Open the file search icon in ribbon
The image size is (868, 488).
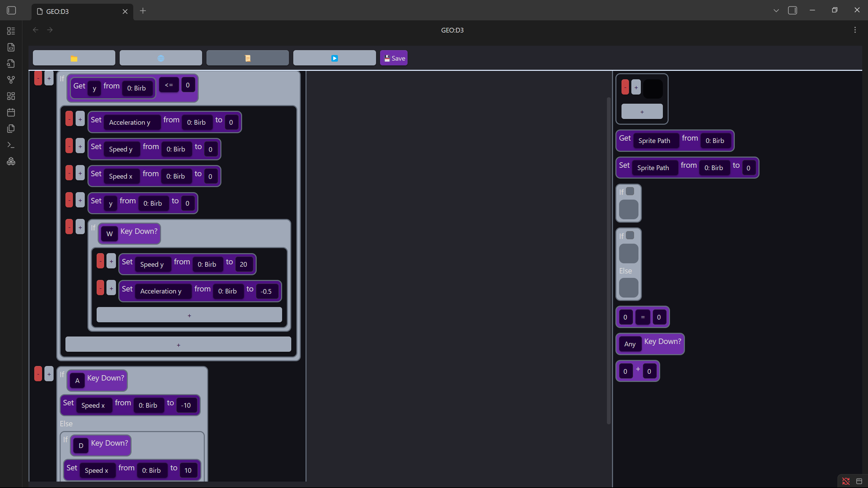click(x=11, y=63)
